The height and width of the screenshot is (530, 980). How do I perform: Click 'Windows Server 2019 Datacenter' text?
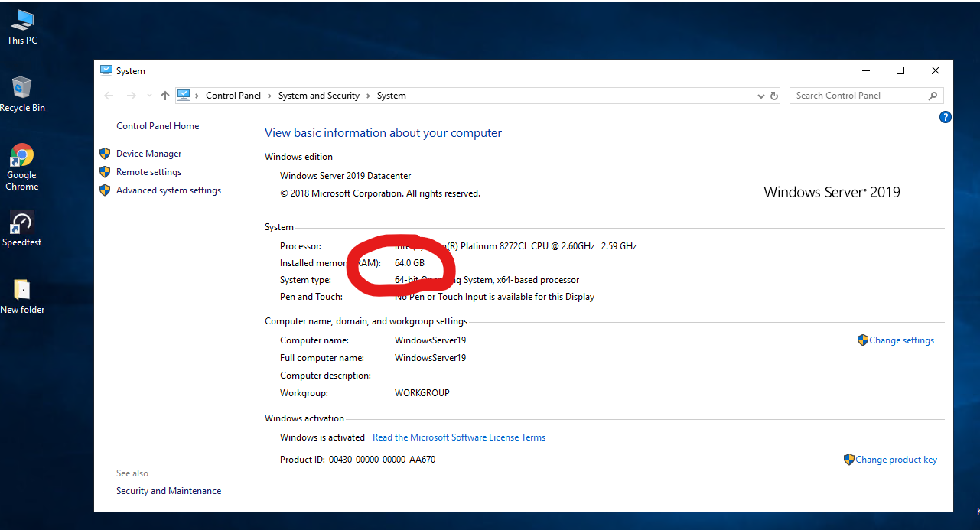(x=344, y=176)
